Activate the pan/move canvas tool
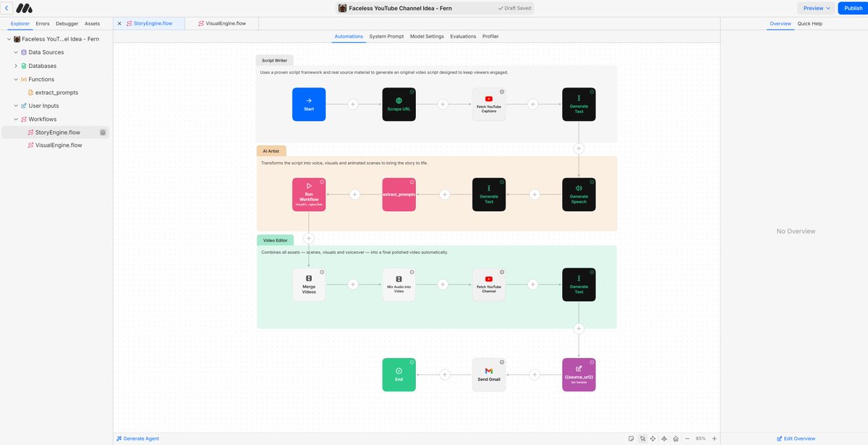The width and height of the screenshot is (868, 445). 653,438
